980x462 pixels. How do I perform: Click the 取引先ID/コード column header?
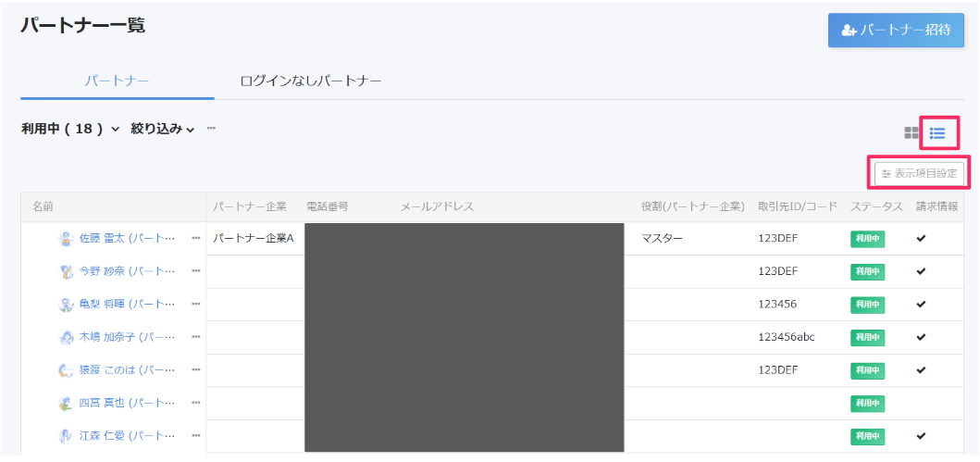798,207
